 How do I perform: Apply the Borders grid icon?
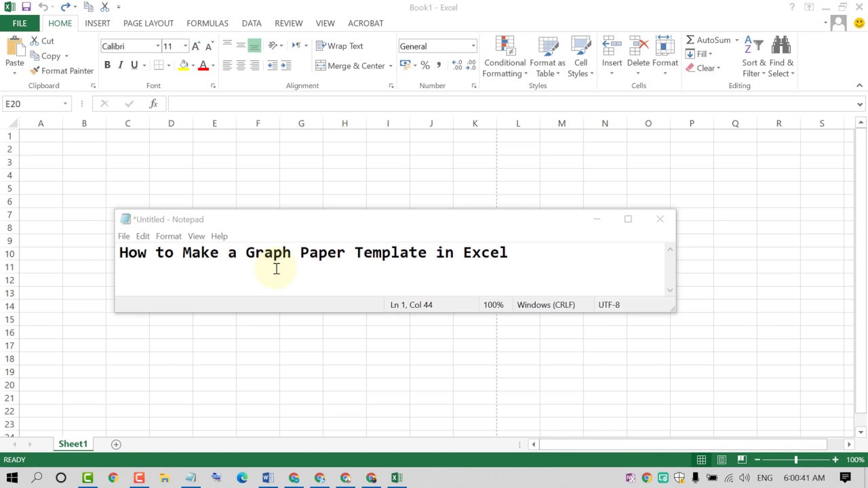click(x=159, y=66)
